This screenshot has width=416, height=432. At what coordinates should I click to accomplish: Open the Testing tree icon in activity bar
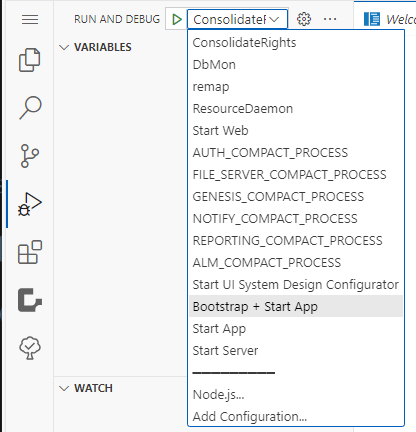[x=30, y=348]
